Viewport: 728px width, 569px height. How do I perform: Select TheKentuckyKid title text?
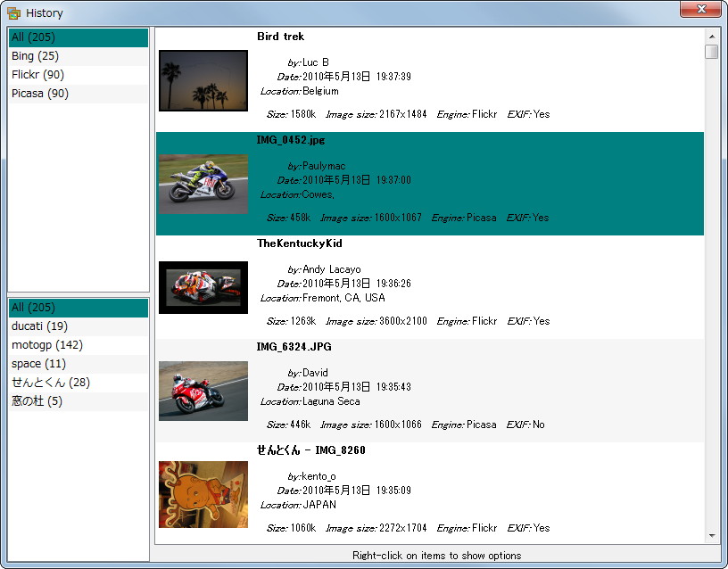coord(300,243)
